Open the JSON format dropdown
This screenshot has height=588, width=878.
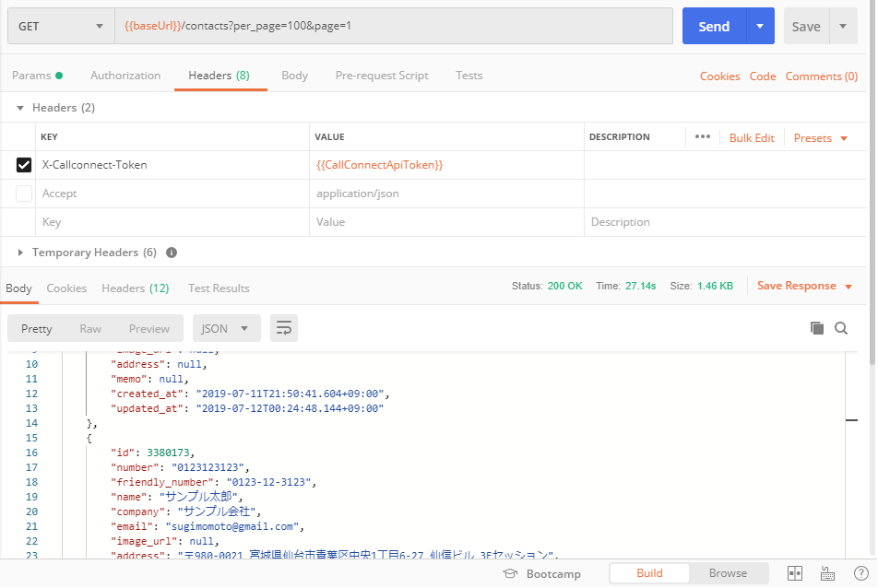click(227, 328)
